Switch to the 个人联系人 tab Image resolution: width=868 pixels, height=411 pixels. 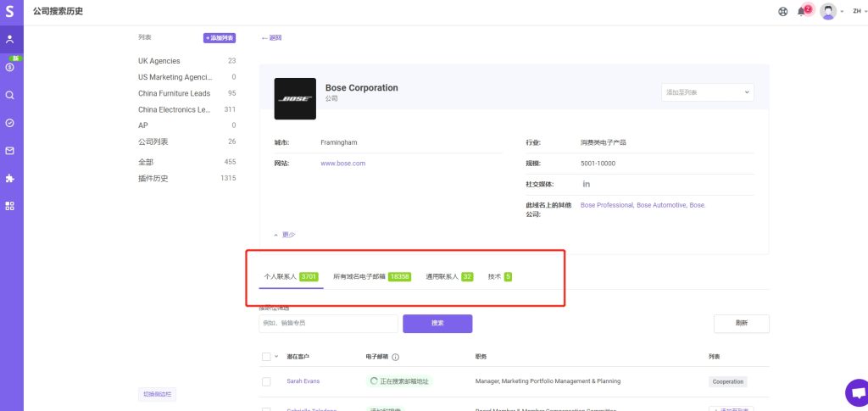pyautogui.click(x=292, y=276)
